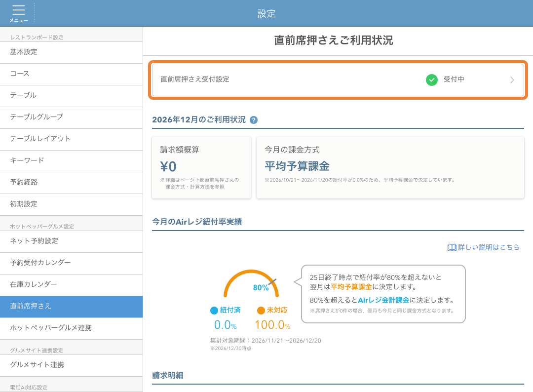Click the help question mark icon

coord(254,120)
